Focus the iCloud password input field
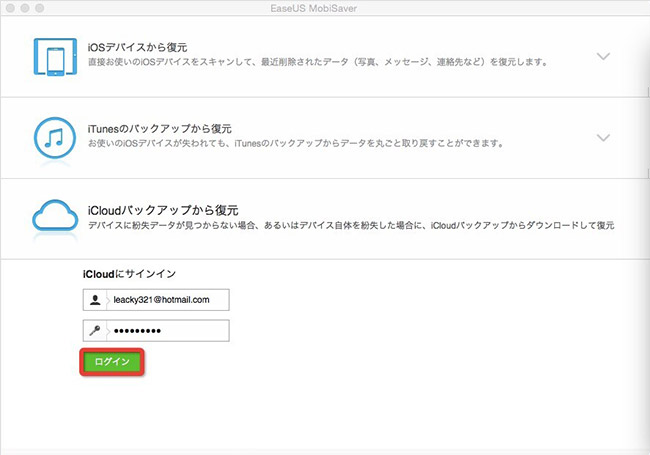Image resolution: width=650 pixels, height=455 pixels. point(156,331)
